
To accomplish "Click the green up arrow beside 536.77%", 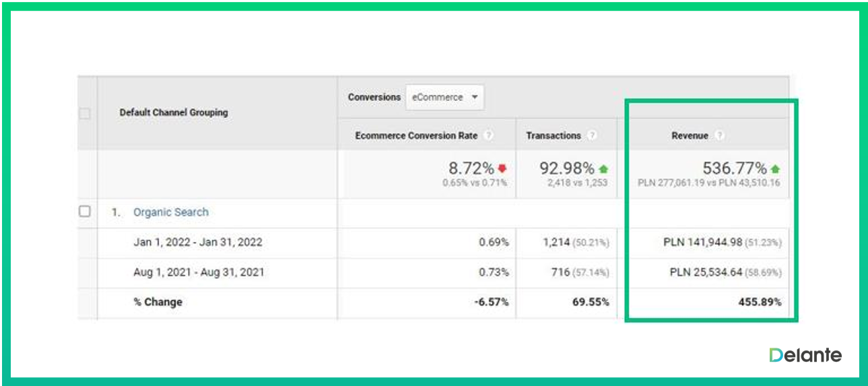I will (x=775, y=169).
